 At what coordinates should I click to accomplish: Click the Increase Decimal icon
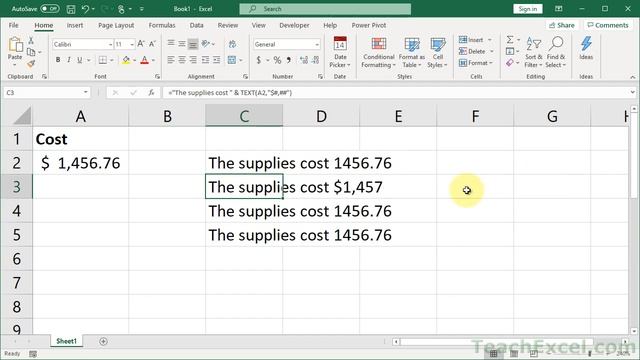point(304,60)
